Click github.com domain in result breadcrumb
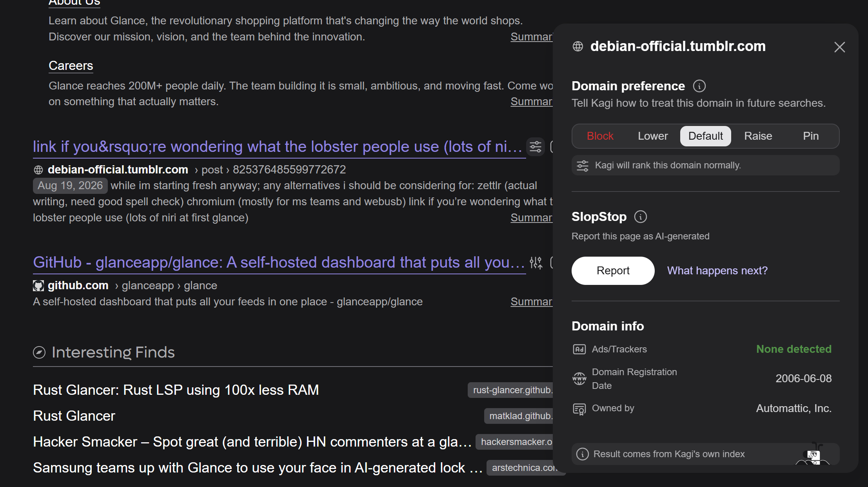The height and width of the screenshot is (487, 868). [78, 286]
